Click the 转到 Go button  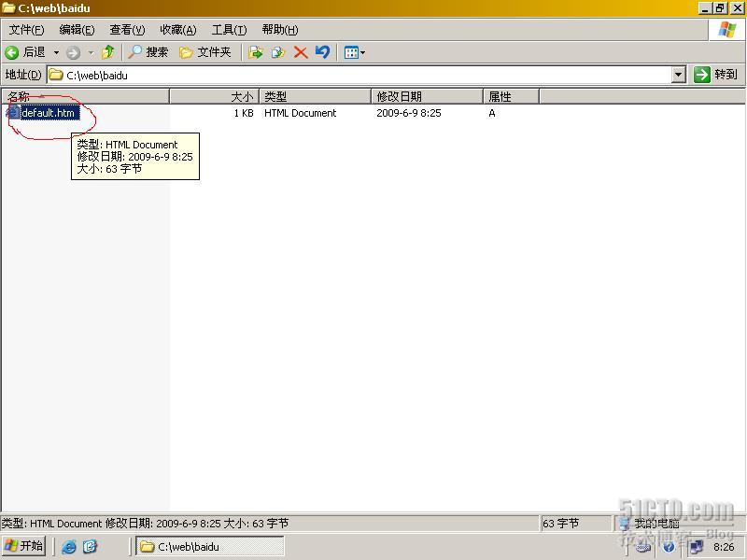pos(715,75)
